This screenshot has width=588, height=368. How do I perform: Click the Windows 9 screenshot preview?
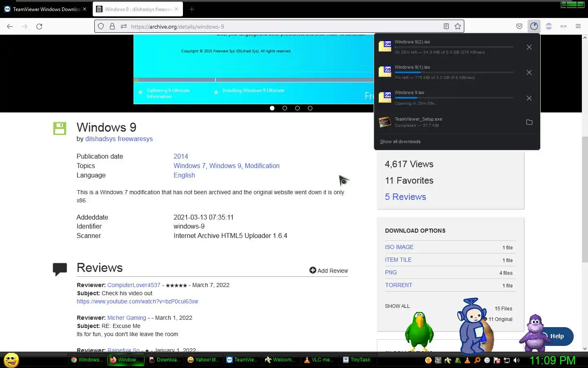(x=254, y=70)
